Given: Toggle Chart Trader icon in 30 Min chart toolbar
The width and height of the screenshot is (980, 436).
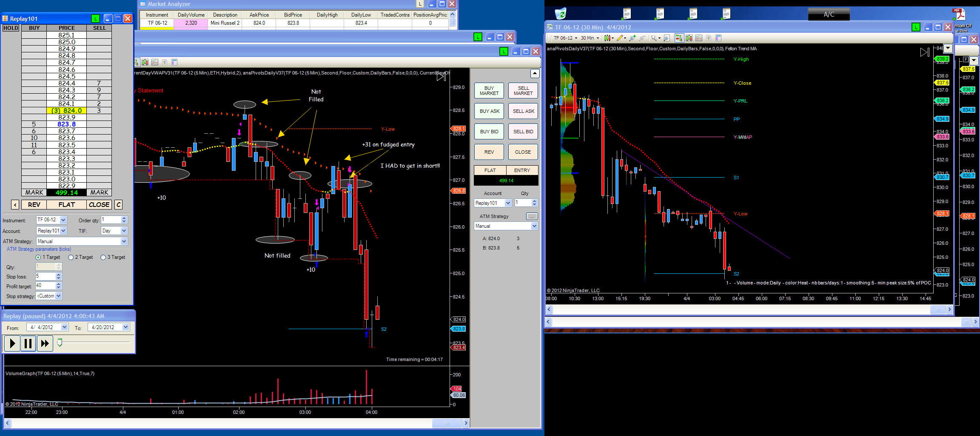Looking at the screenshot, I should tap(679, 38).
